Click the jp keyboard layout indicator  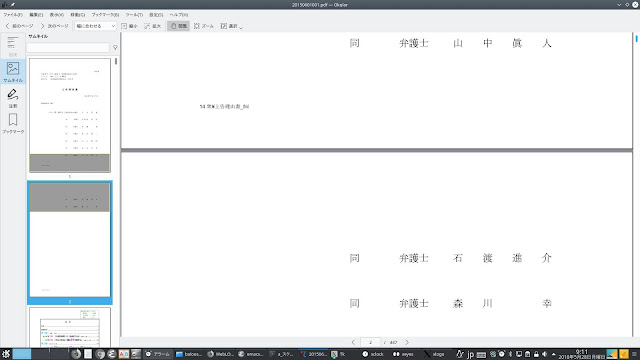point(470,354)
